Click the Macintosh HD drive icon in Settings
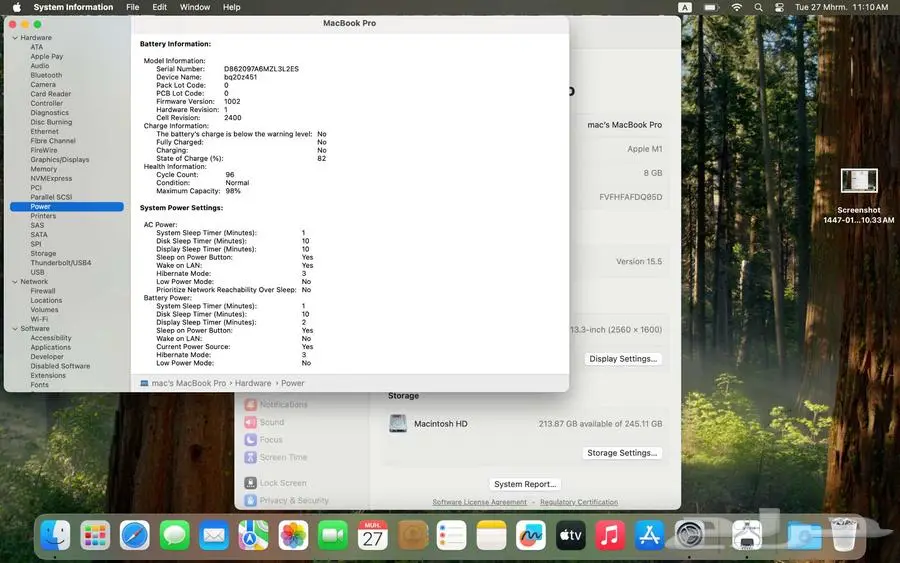Screen dimensions: 900x563 point(398,424)
